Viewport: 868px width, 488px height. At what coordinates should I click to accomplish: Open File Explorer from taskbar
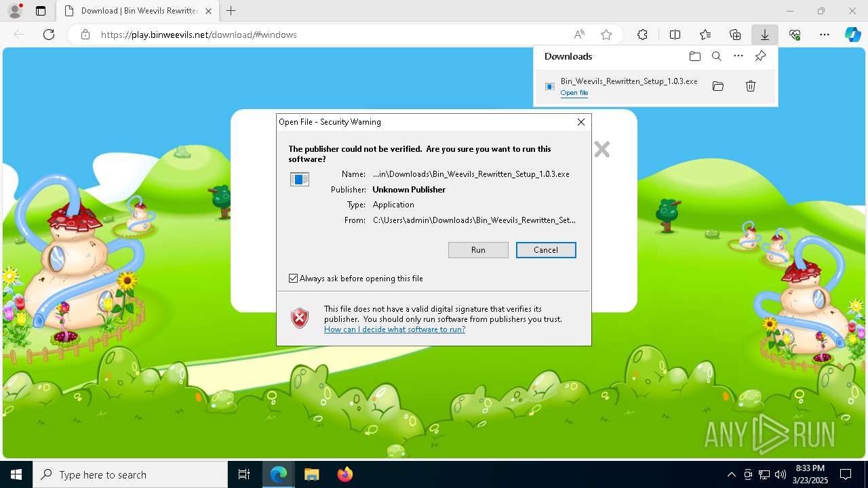pos(312,474)
